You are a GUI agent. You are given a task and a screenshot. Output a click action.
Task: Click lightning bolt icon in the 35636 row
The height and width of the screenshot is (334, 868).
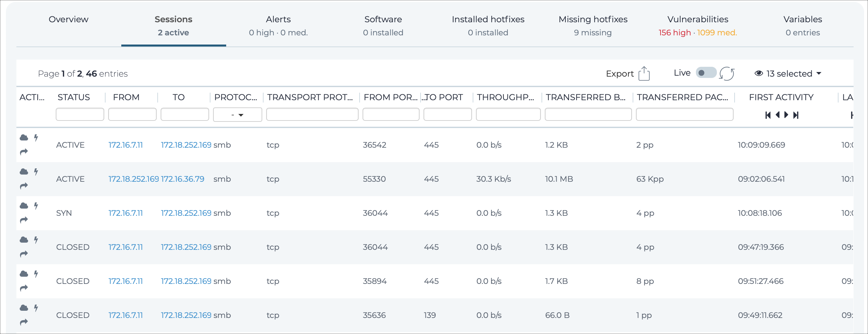[36, 307]
